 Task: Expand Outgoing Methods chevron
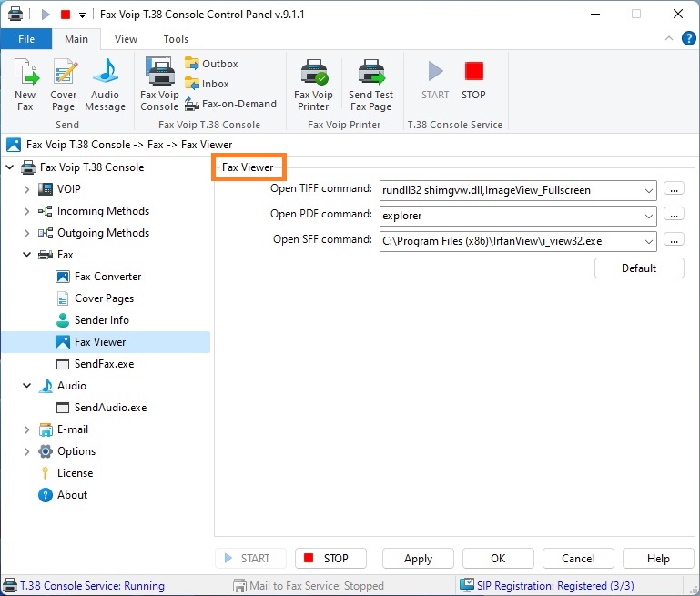[26, 233]
